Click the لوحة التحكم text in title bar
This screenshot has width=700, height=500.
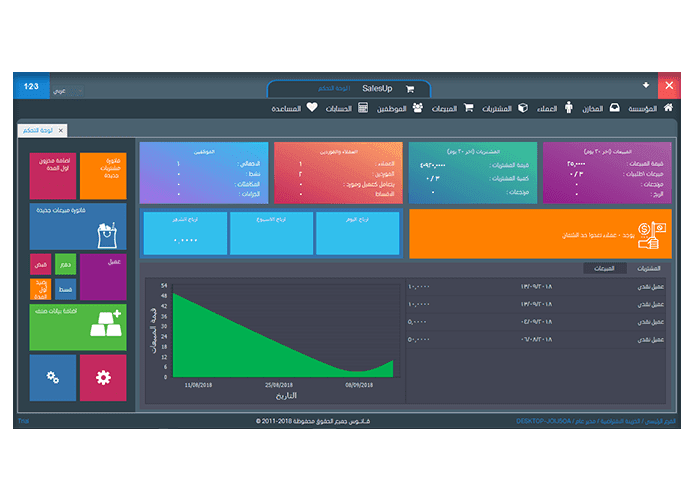click(x=334, y=88)
